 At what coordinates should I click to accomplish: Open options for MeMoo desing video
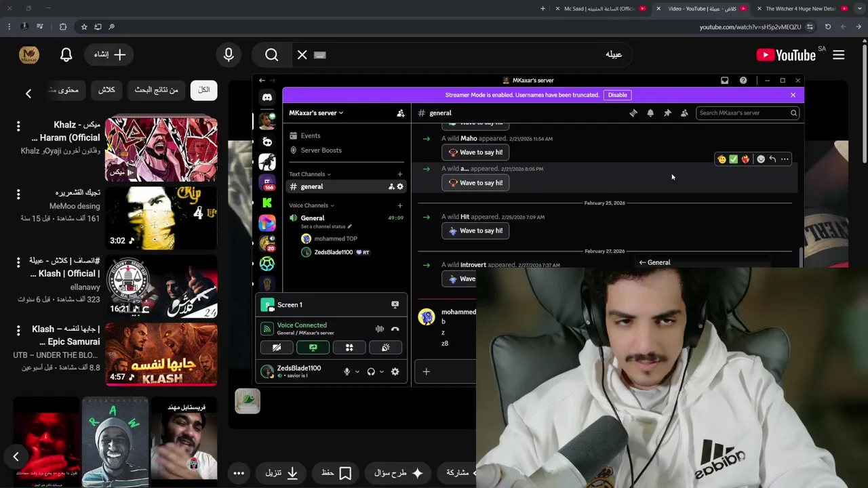point(18,194)
